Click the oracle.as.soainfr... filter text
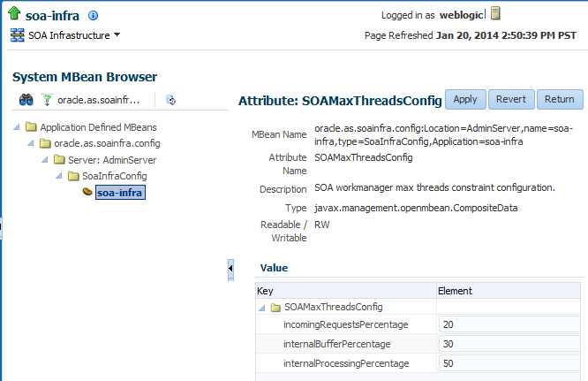Screen dimensions: 588x381 tap(98, 100)
